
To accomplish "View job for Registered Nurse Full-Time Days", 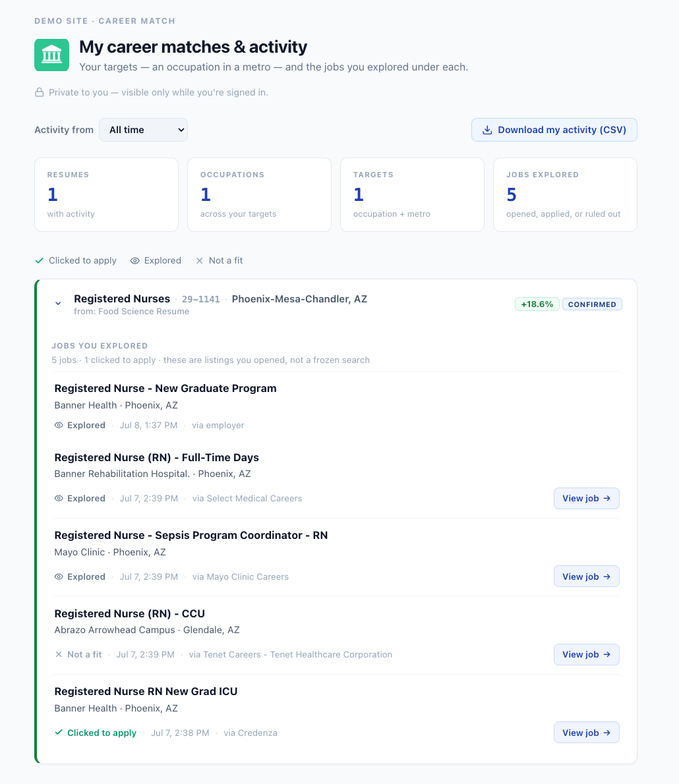I will (x=587, y=499).
